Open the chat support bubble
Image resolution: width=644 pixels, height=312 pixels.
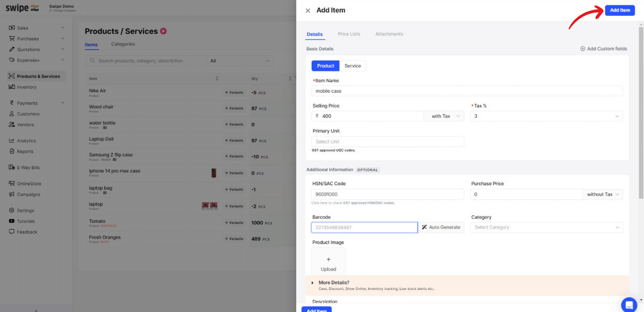(x=629, y=305)
